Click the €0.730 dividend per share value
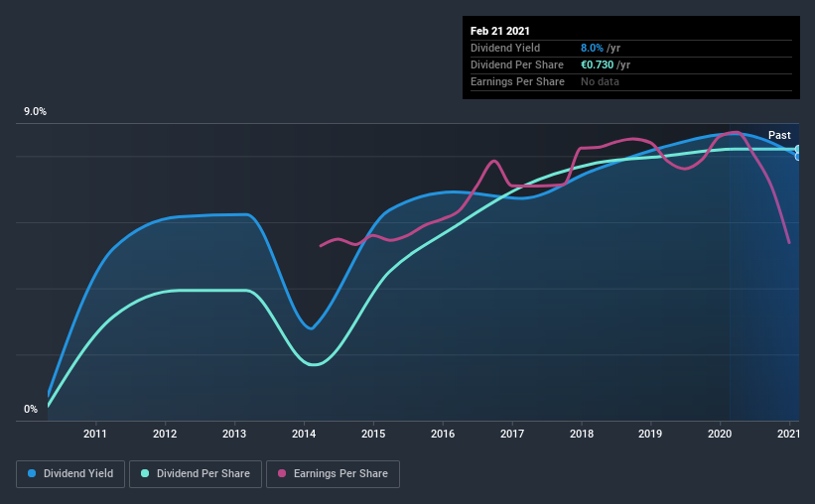Viewport: 815px width, 504px height. pos(598,64)
